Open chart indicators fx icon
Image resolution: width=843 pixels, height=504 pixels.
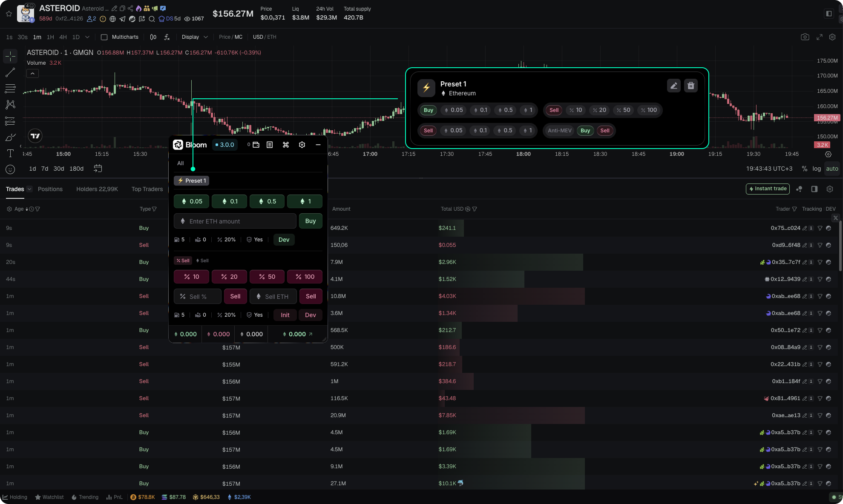[167, 37]
